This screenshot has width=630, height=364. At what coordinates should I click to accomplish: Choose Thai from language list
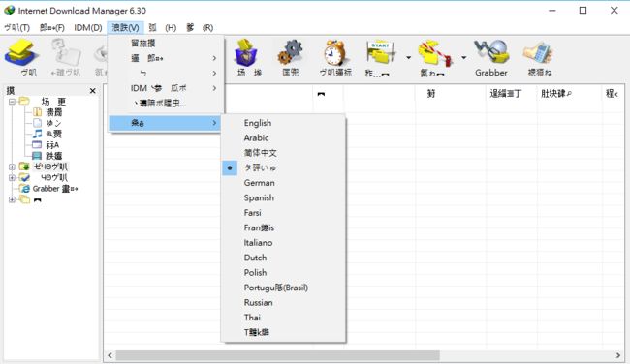pyautogui.click(x=252, y=318)
